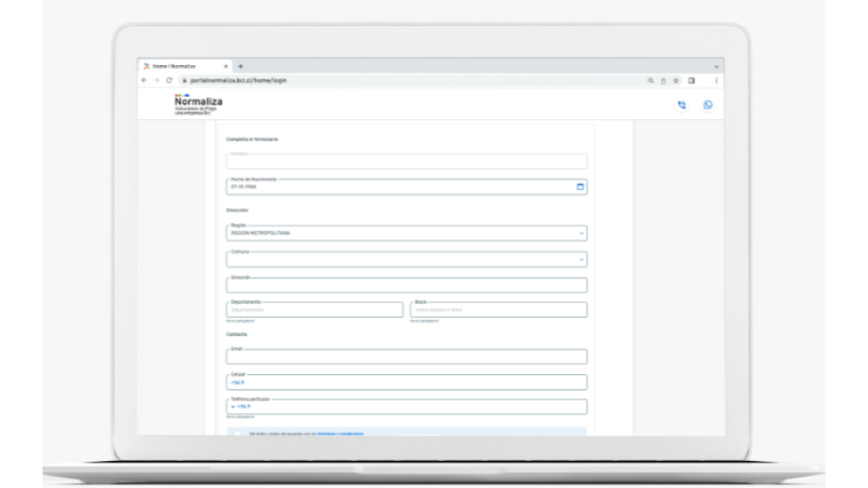Open the WhatsApp contact icon
The image size is (868, 488).
pyautogui.click(x=707, y=105)
